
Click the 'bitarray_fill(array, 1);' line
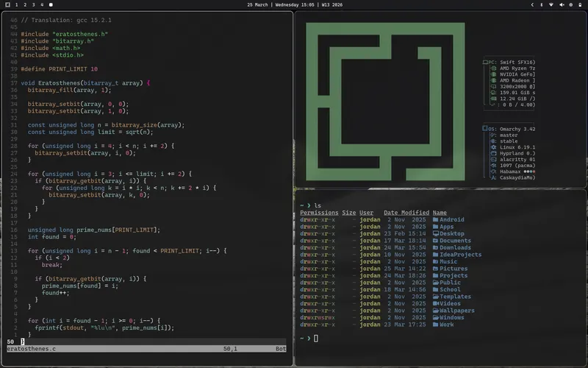(x=69, y=90)
